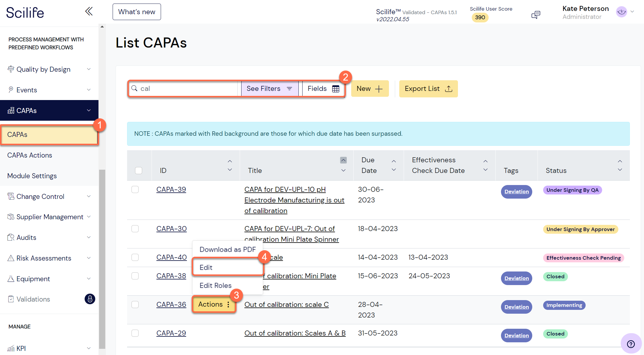Image resolution: width=644 pixels, height=355 pixels.
Task: Check the CAPA-38 row checkbox
Action: click(135, 276)
